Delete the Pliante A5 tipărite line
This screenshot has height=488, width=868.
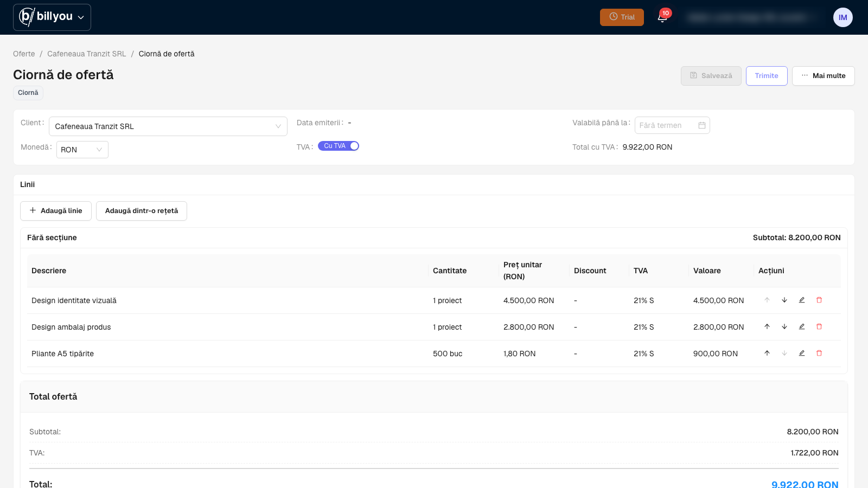click(819, 353)
